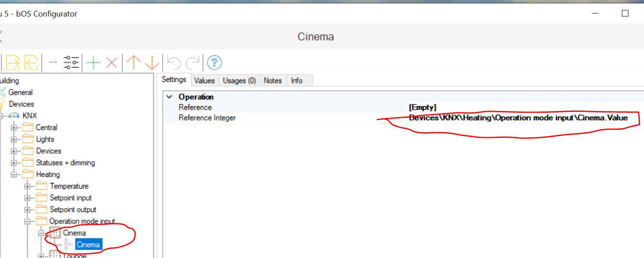Select the Setpoint output folder
Viewport: 644px width, 258px height.
(x=72, y=210)
